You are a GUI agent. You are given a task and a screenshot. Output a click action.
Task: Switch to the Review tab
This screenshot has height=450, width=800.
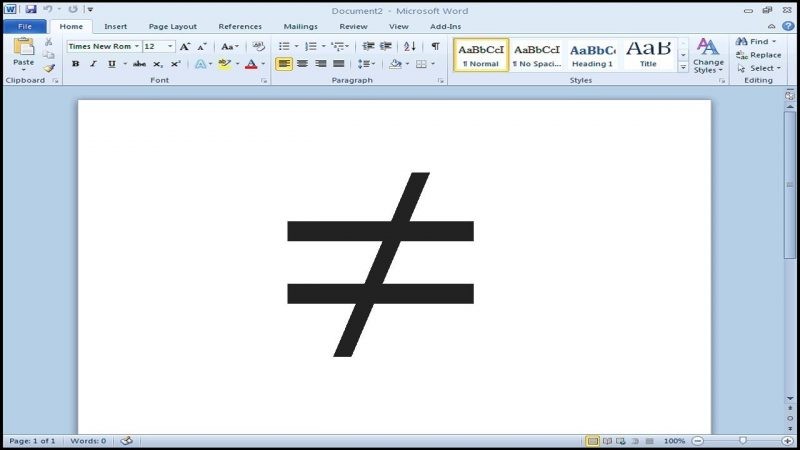click(x=353, y=27)
